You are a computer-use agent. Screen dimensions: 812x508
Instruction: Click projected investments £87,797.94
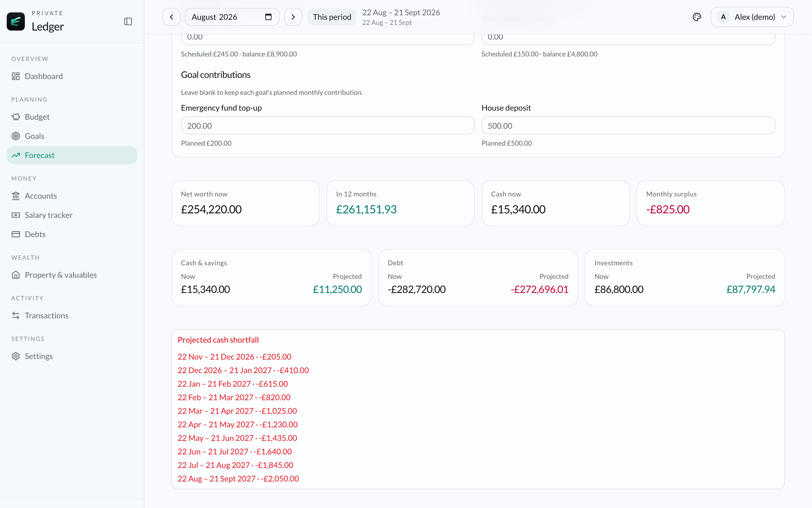point(751,289)
